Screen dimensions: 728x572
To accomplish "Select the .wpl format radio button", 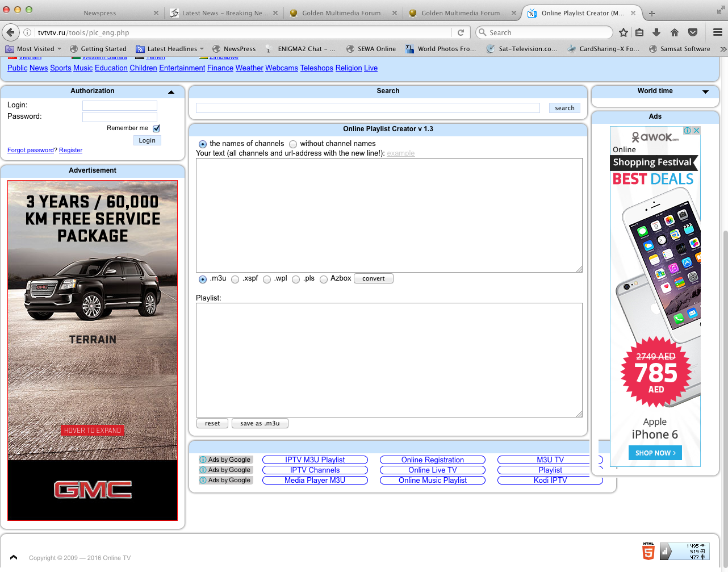I will point(267,279).
